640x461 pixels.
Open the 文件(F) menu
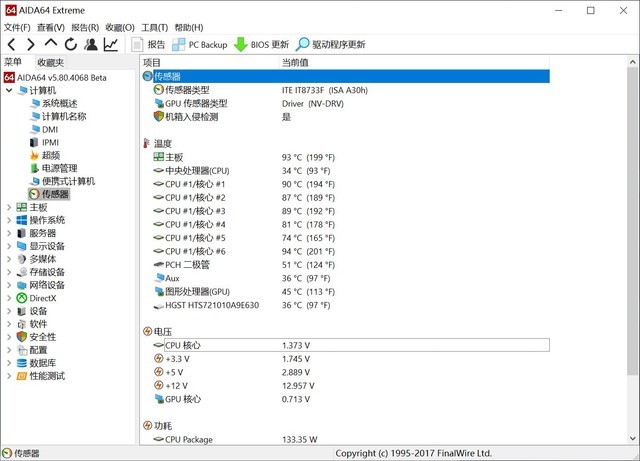pos(17,27)
